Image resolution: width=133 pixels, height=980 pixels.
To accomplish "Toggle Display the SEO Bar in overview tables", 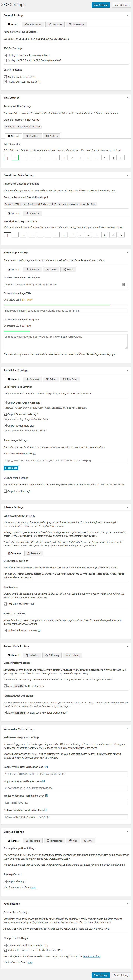I will click(x=5, y=56).
